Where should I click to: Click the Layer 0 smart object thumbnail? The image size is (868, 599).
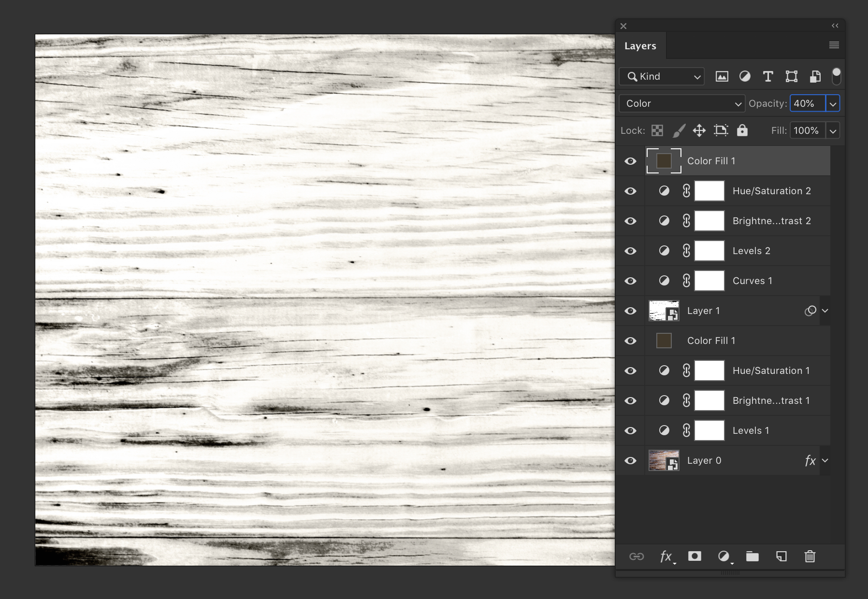pyautogui.click(x=664, y=460)
